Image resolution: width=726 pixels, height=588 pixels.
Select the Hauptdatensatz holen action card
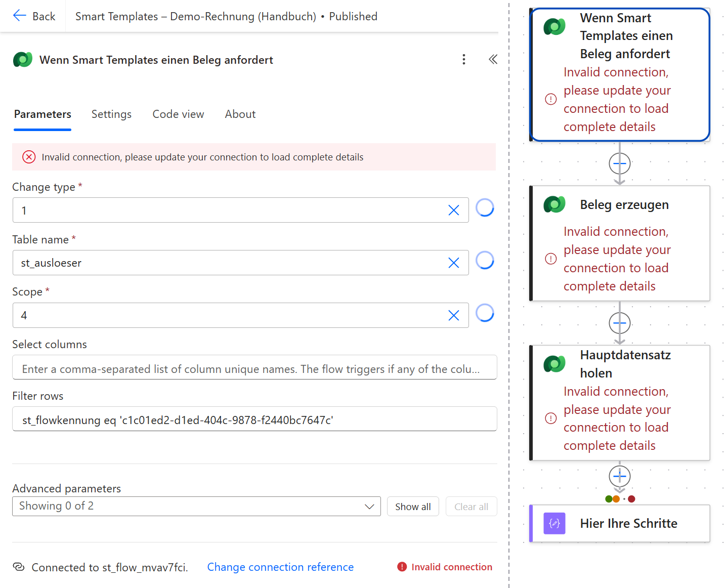(620, 403)
